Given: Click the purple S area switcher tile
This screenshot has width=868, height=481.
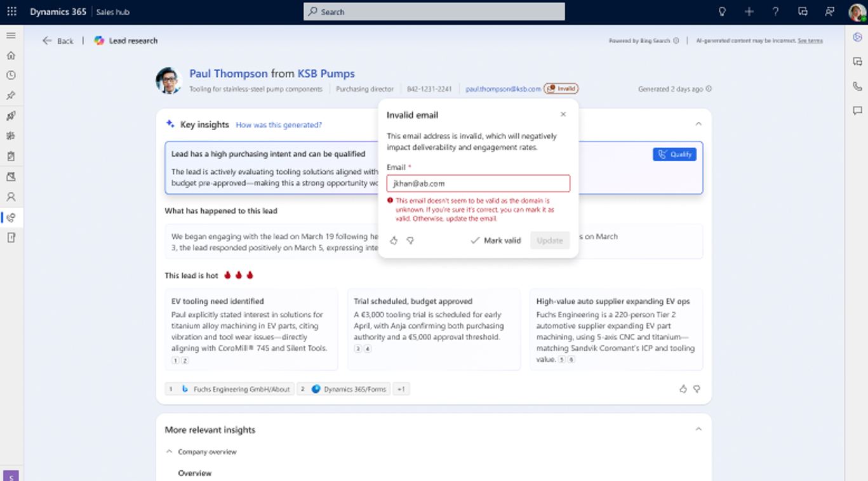Looking at the screenshot, I should click(11, 477).
